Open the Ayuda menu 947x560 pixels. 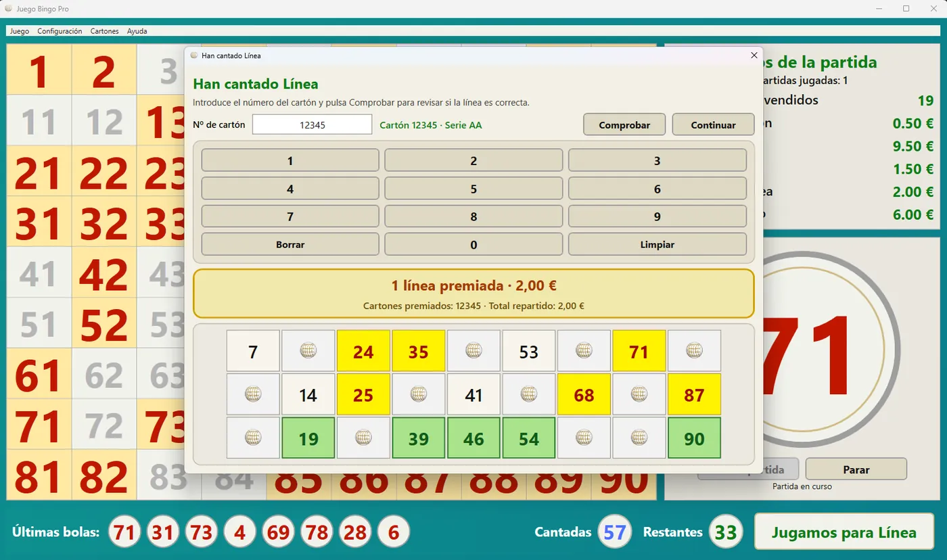tap(137, 31)
